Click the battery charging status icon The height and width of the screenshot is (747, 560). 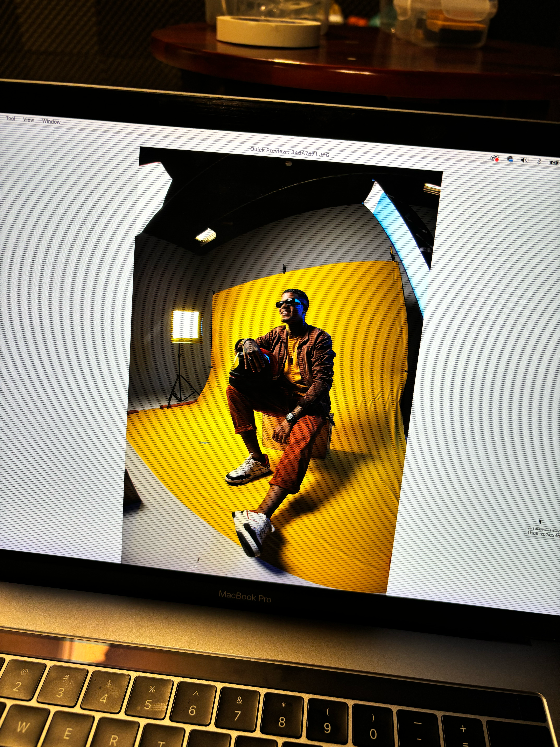tap(554, 162)
